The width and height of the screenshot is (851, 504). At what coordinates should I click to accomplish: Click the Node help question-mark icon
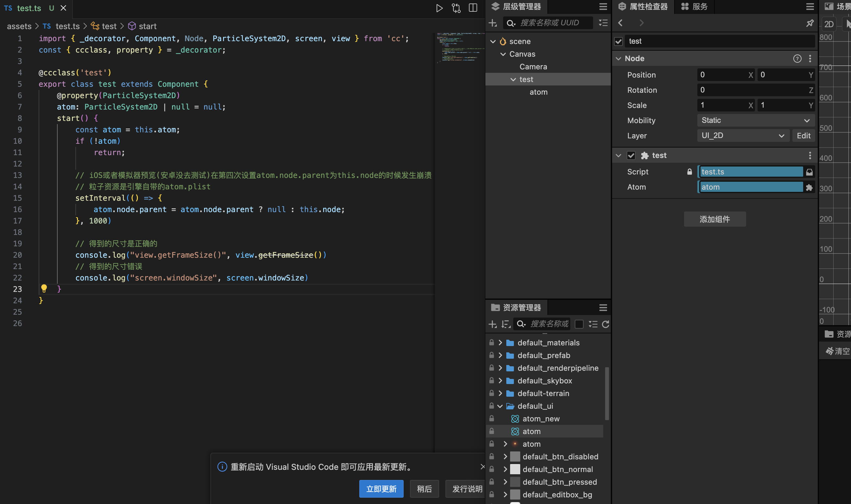tap(797, 59)
